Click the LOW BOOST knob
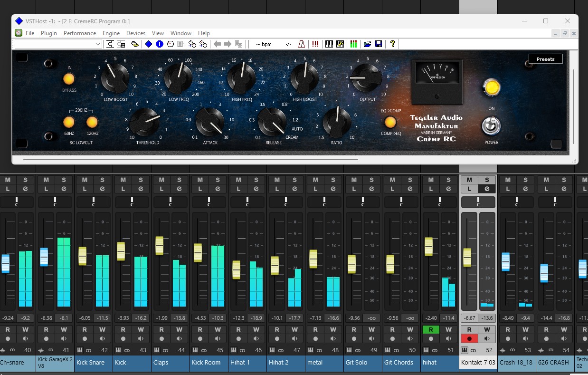This screenshot has width=588, height=375. pyautogui.click(x=115, y=79)
